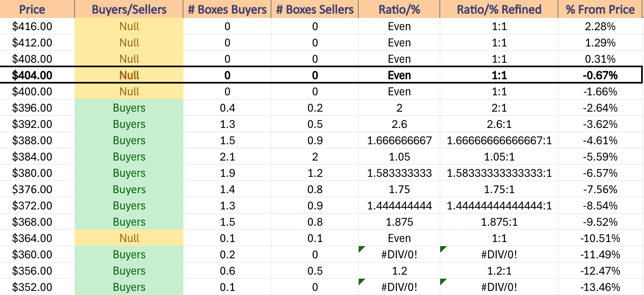Select the 1.2:1 refined ratio cell

[x=499, y=271]
